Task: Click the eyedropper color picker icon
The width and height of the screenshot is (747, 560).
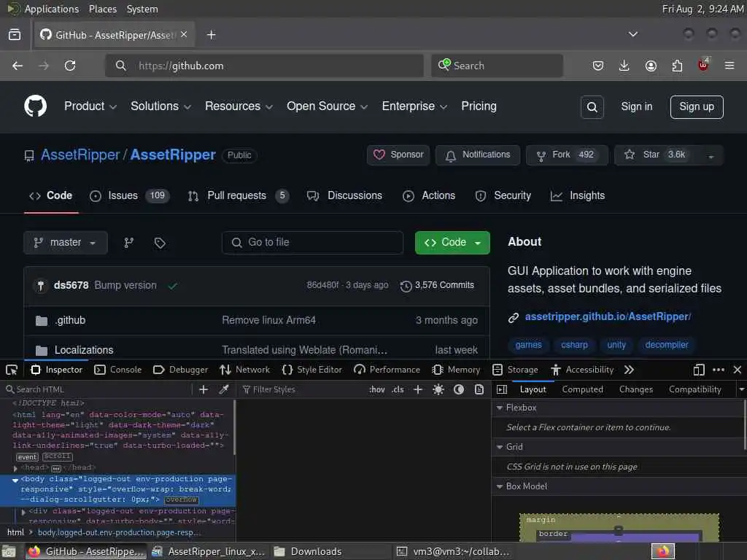Action: [223, 389]
